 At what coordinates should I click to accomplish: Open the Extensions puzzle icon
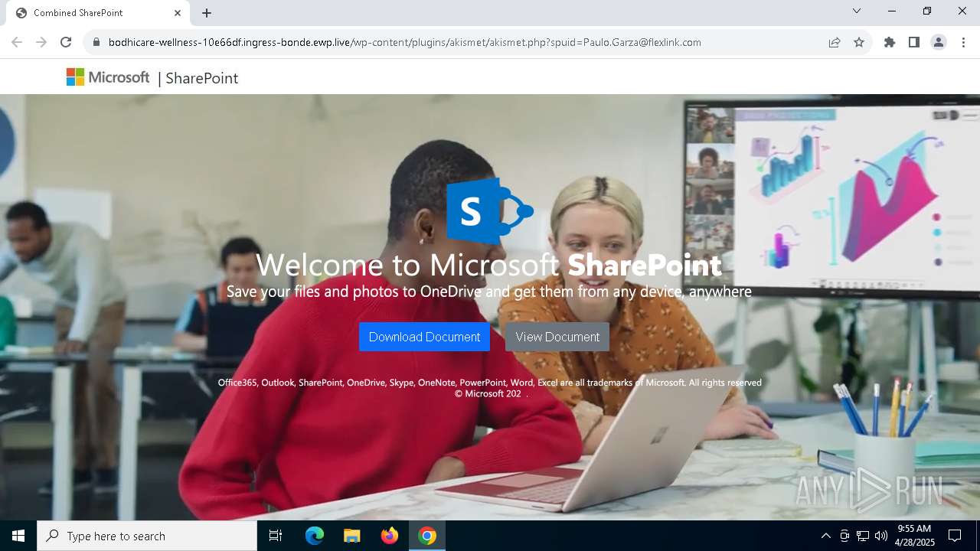pyautogui.click(x=890, y=42)
